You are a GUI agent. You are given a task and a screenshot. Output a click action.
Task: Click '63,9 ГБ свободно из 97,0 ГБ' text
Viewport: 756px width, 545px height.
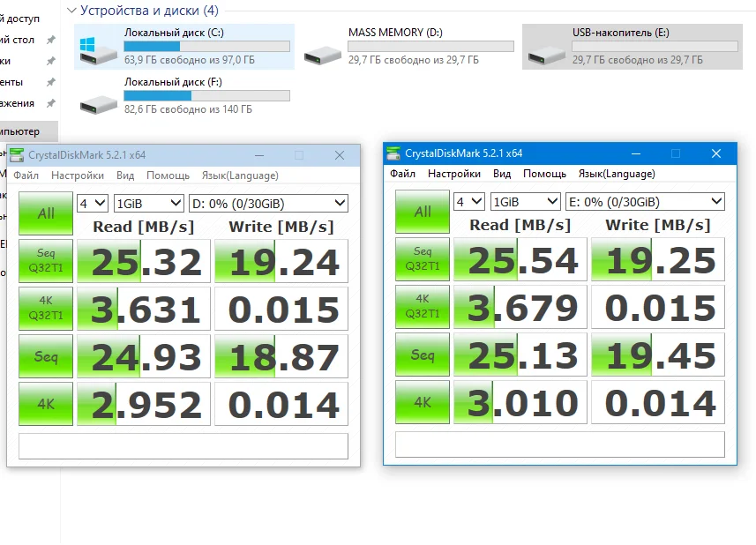pos(190,60)
